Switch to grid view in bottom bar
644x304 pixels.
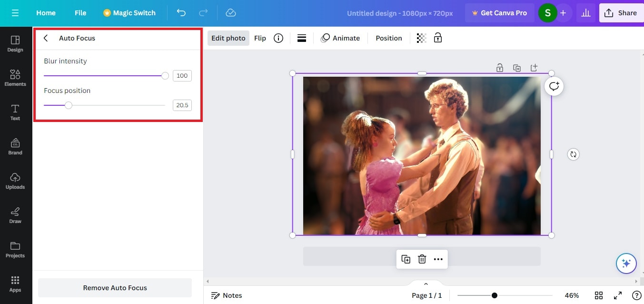point(599,295)
